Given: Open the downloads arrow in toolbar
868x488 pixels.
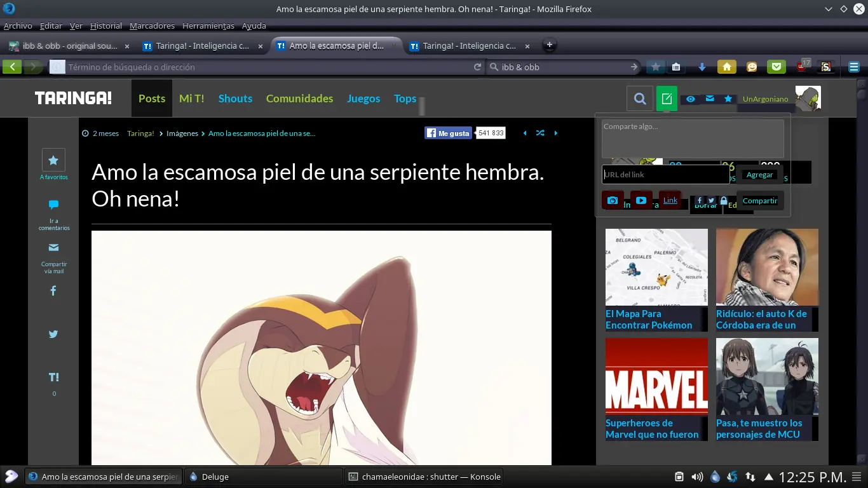Looking at the screenshot, I should [702, 67].
